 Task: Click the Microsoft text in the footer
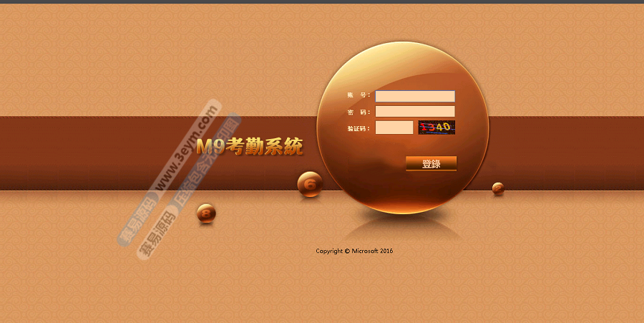click(365, 251)
